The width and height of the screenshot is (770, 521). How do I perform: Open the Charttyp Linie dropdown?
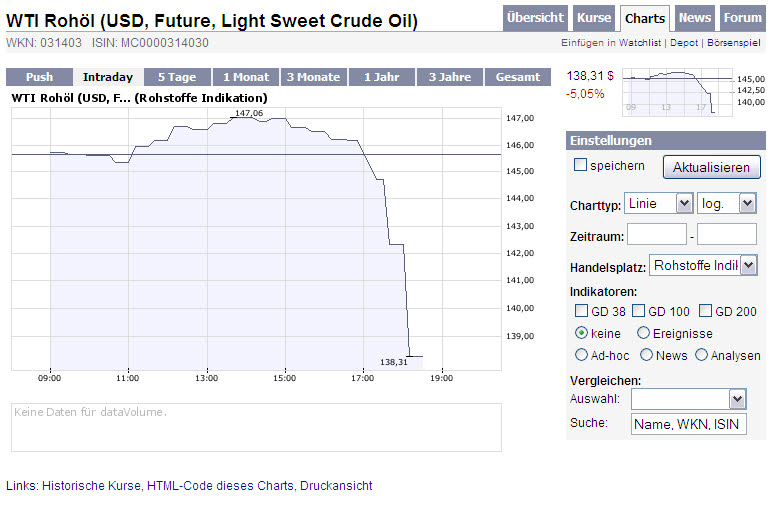[x=658, y=203]
